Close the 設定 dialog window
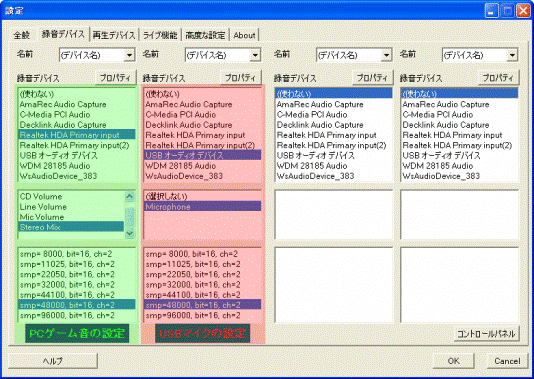 tap(523, 11)
